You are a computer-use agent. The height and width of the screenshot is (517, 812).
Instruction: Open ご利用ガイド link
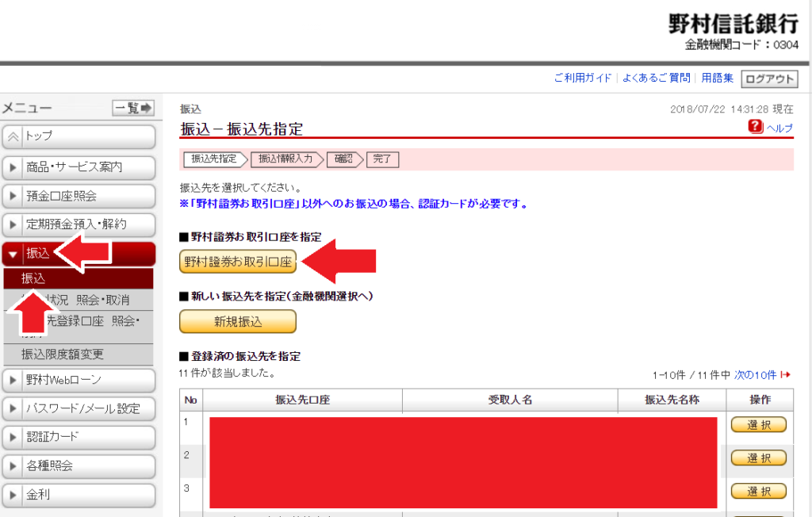point(583,79)
